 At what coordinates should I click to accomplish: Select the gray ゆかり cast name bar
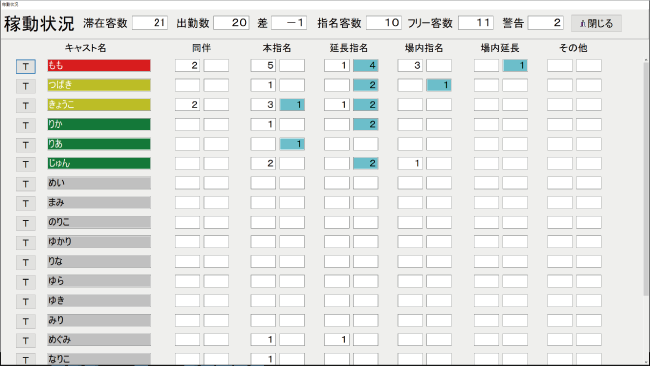(x=99, y=242)
